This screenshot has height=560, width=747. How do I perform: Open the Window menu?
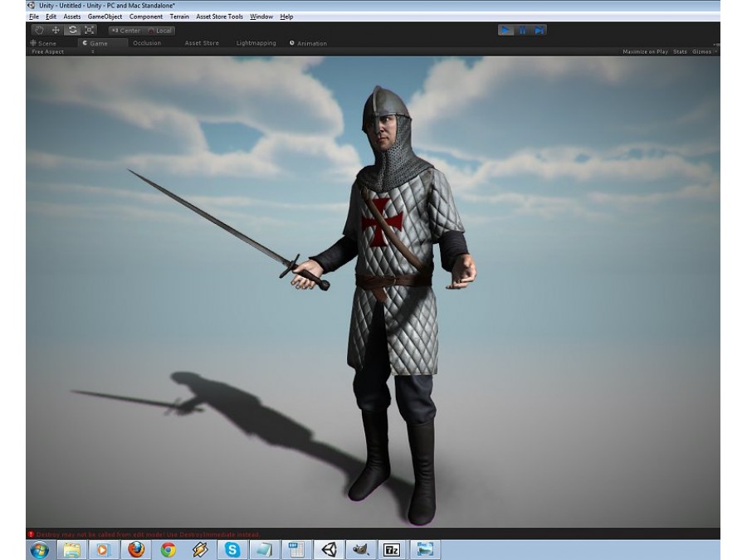click(261, 17)
